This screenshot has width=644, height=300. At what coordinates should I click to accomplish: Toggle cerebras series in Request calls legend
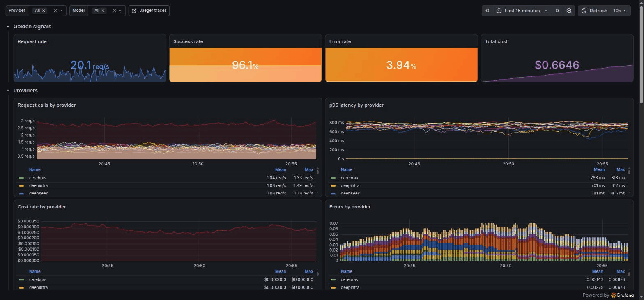point(37,178)
